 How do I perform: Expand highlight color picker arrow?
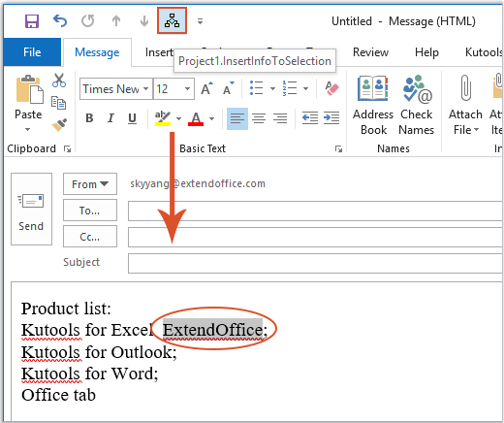coord(178,118)
